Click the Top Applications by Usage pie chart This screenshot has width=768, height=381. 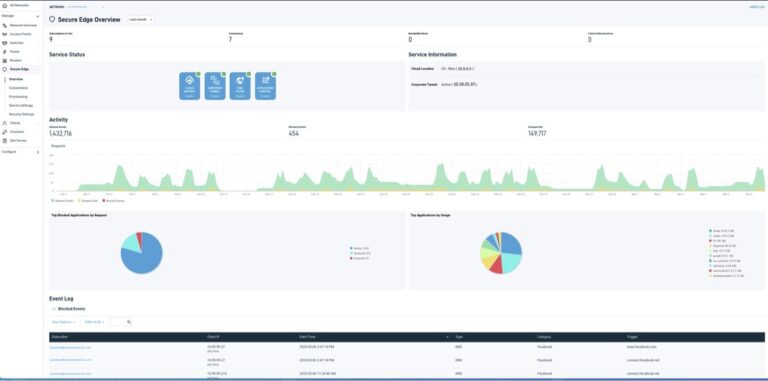[x=501, y=253]
